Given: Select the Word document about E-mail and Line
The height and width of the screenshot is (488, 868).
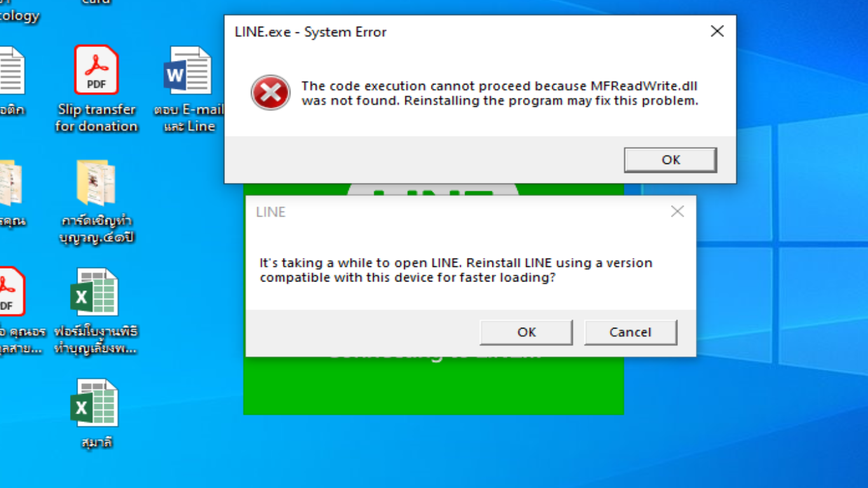Looking at the screenshot, I should (x=188, y=89).
